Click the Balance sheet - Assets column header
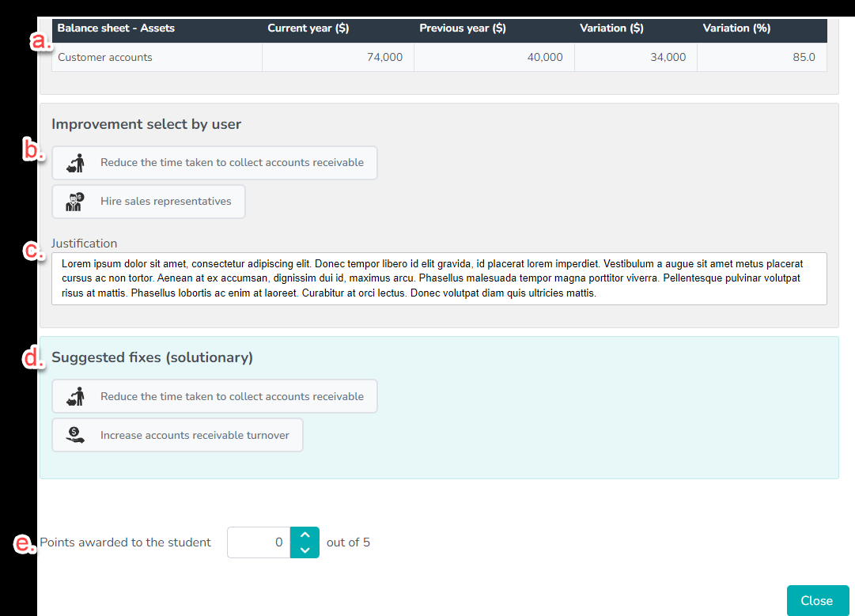The height and width of the screenshot is (616, 855). 115,28
